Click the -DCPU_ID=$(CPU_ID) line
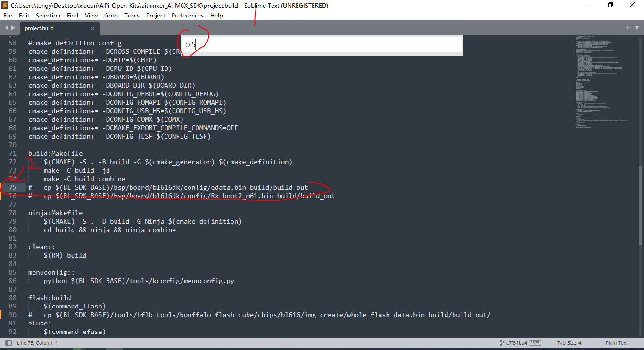The image size is (644, 350). (100, 68)
